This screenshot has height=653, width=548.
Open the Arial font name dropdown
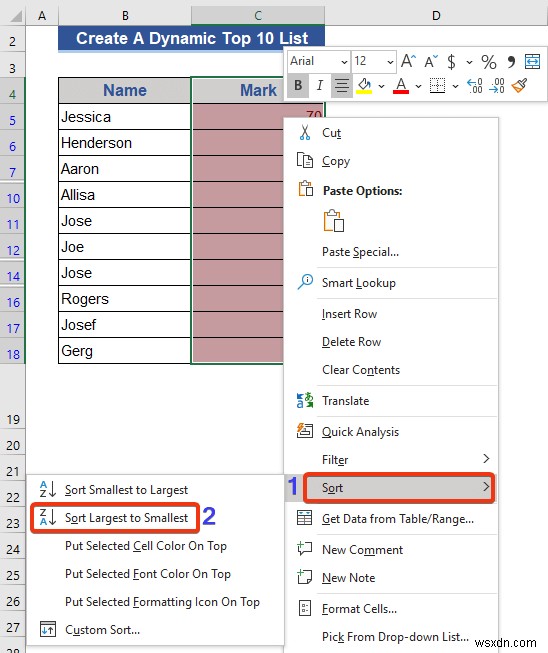point(344,62)
